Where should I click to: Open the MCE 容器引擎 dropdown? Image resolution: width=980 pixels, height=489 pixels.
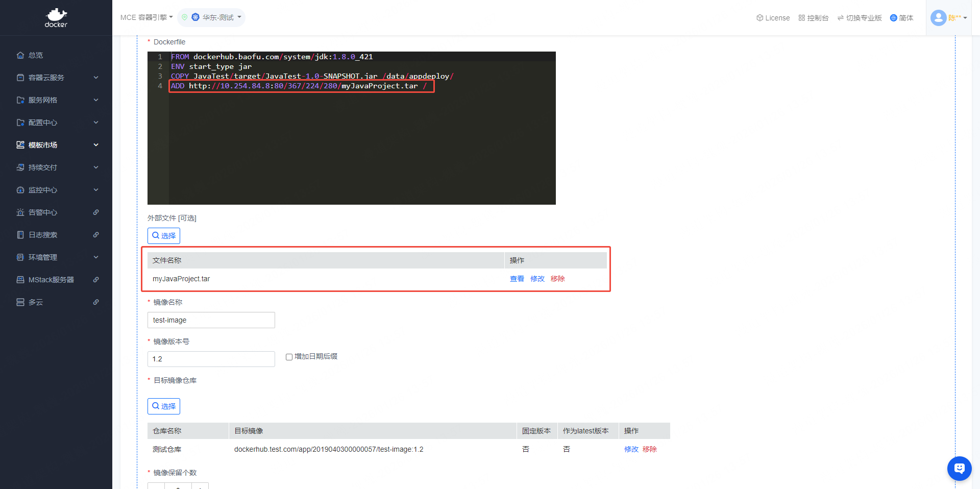[146, 17]
